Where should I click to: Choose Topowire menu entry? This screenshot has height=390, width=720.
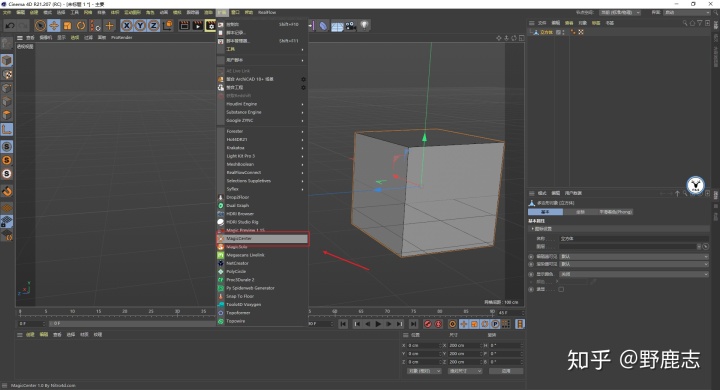[x=263, y=322]
